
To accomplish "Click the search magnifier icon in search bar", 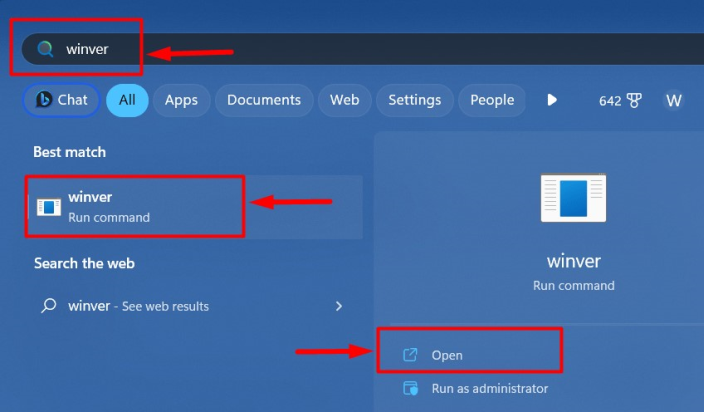I will 45,49.
